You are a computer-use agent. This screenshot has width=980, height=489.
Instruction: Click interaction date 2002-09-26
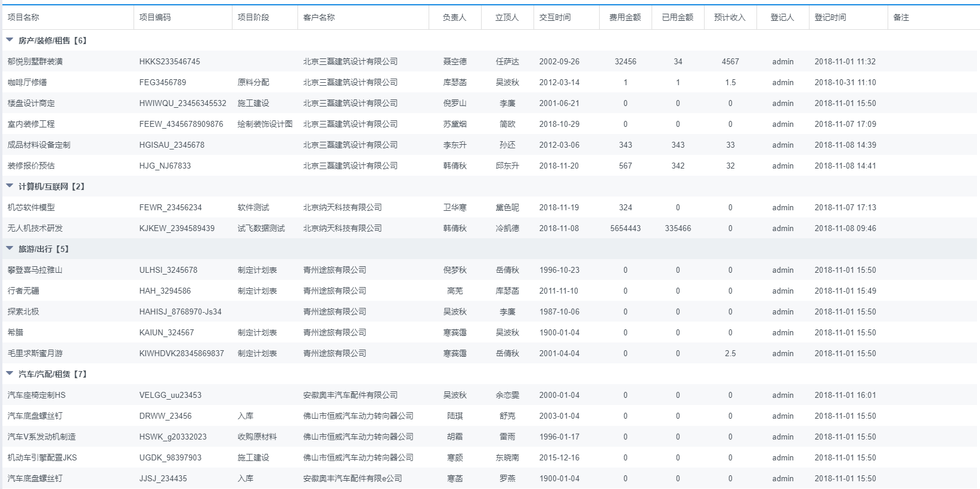pyautogui.click(x=559, y=61)
